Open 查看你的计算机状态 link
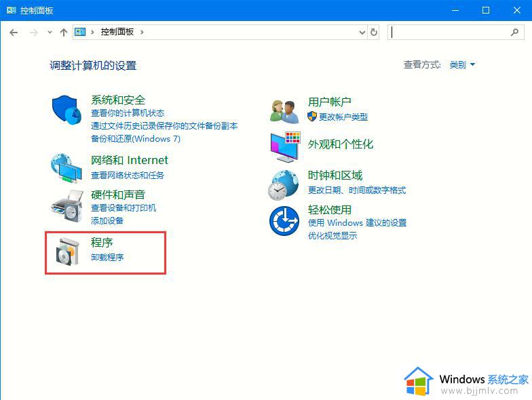 [128, 113]
